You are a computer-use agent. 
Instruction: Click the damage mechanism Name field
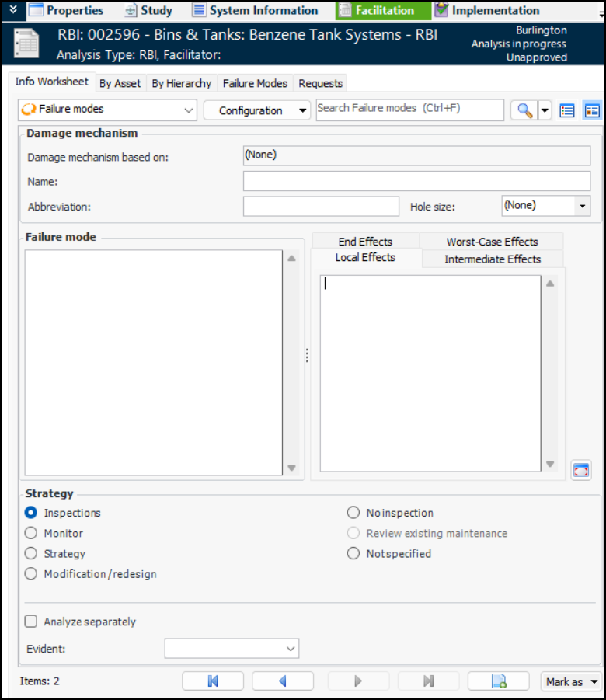(416, 181)
